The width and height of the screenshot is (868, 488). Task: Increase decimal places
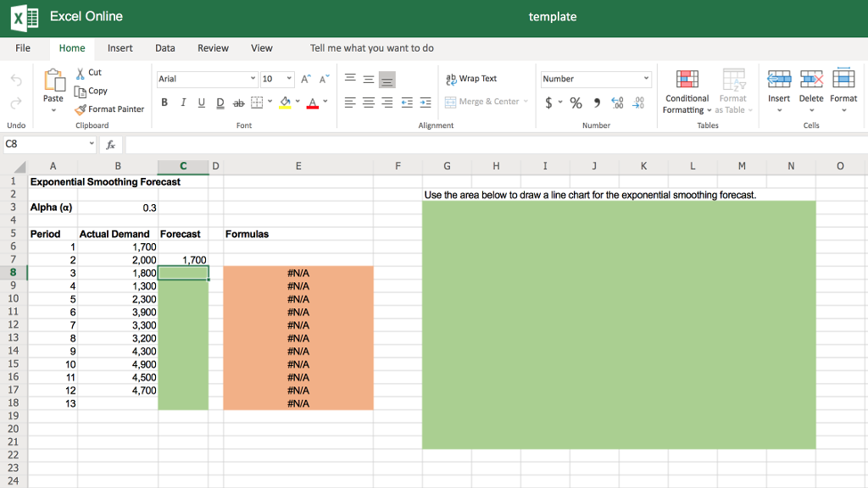(615, 102)
